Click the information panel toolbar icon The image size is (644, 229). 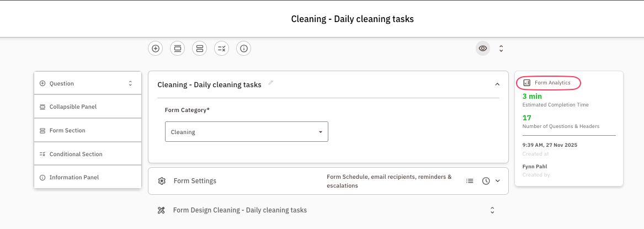pos(243,49)
